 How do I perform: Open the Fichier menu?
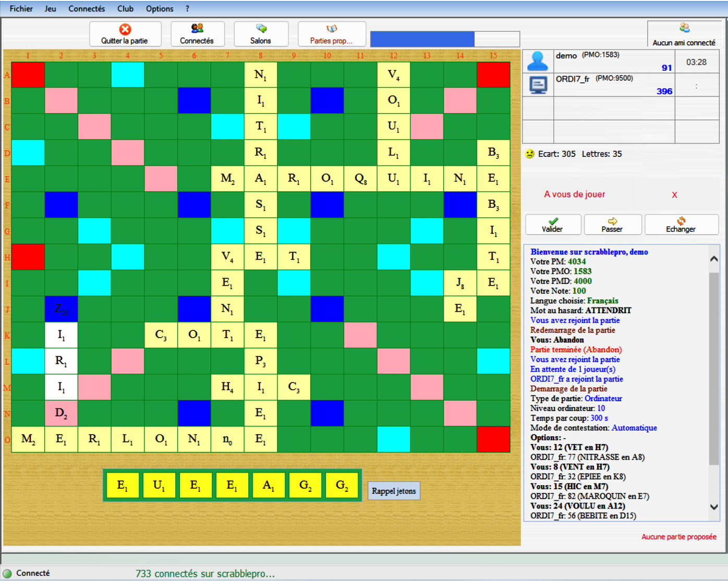[x=20, y=8]
